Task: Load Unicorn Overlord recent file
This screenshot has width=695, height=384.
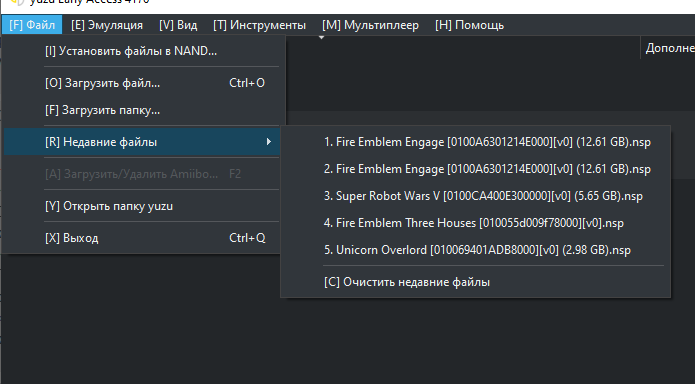Action: coord(476,250)
